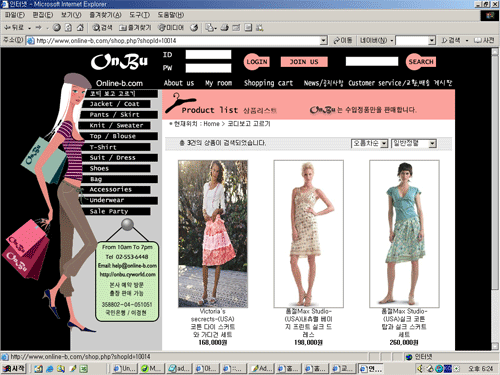The height and width of the screenshot is (375, 500).
Task: Click the ID input field
Action: 208,55
